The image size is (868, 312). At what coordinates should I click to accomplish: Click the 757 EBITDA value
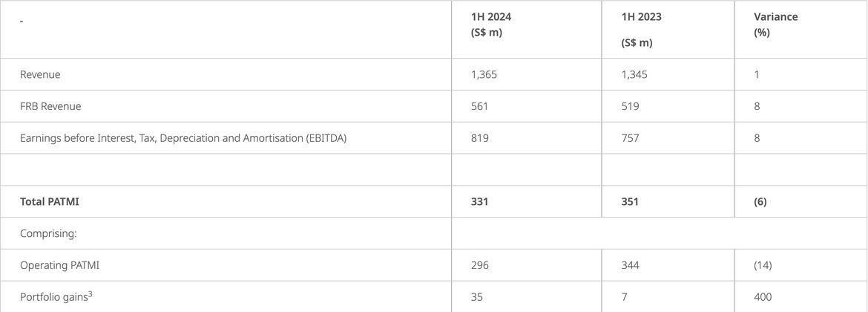point(631,138)
